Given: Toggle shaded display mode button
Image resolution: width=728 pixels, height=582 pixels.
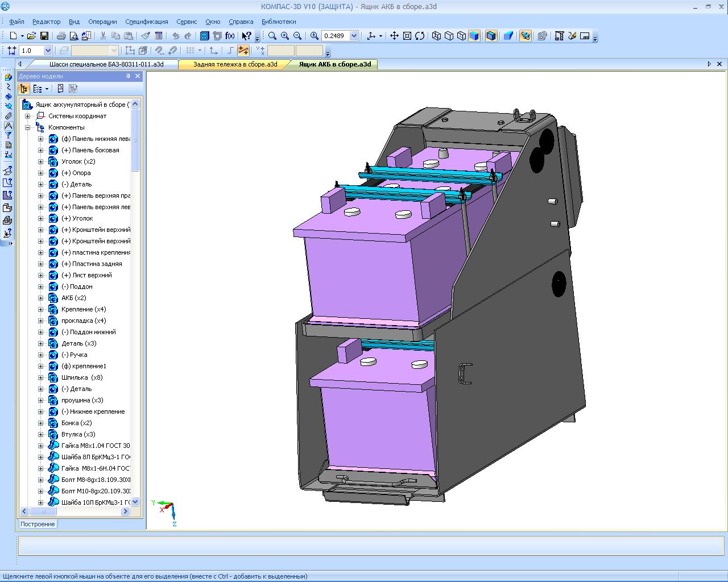Looking at the screenshot, I should (474, 36).
